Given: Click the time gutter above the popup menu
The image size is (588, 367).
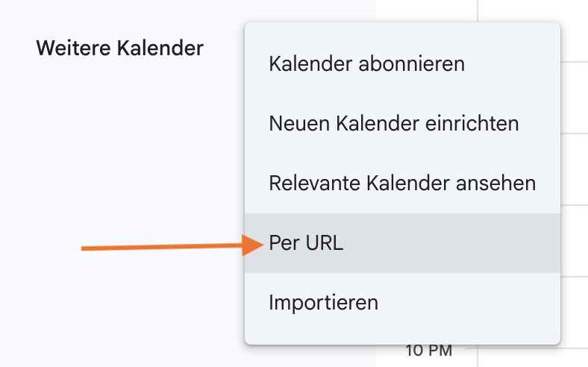Looking at the screenshot, I should 425,10.
